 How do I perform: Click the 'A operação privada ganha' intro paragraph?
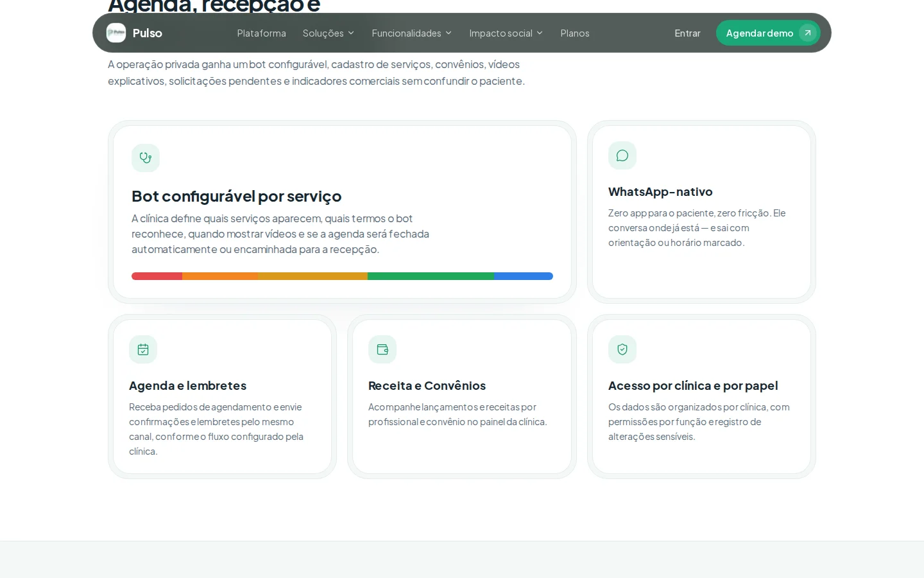pyautogui.click(x=316, y=73)
